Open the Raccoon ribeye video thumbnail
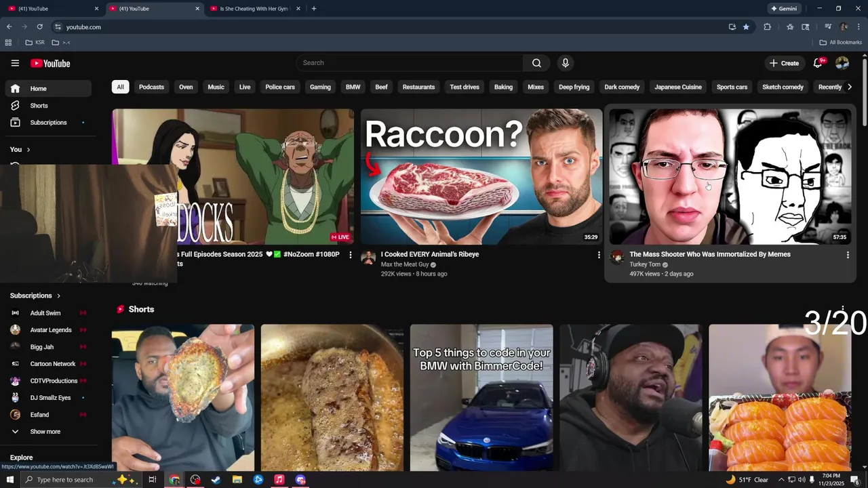Screen dimensions: 868x488 coord(481,176)
